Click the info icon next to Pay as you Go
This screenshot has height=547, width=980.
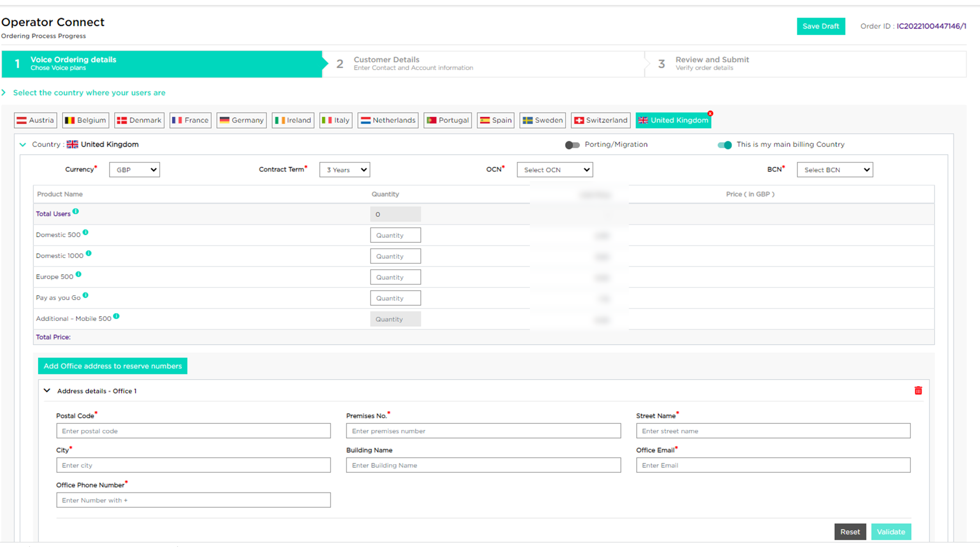tap(85, 295)
